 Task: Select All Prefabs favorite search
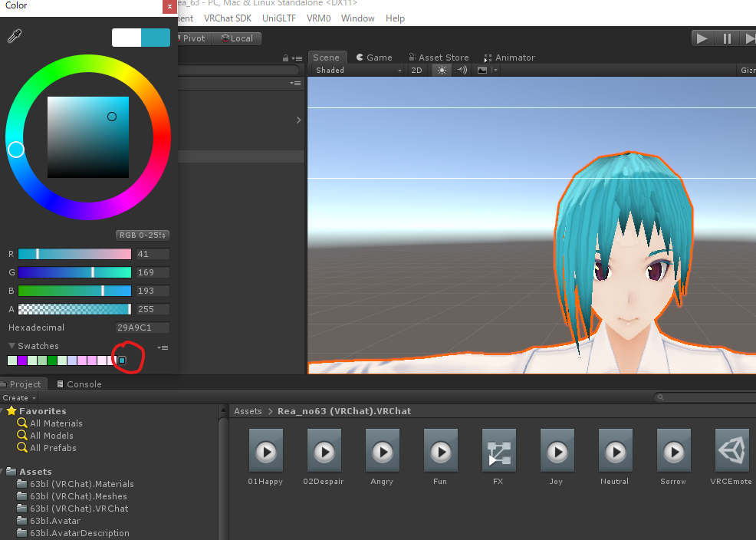tap(47, 448)
